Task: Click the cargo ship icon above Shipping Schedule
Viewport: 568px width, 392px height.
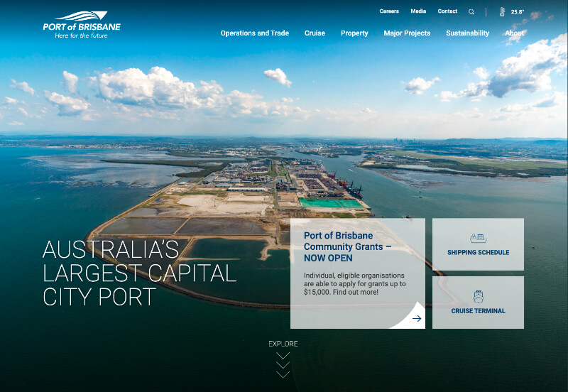Action: pos(478,238)
